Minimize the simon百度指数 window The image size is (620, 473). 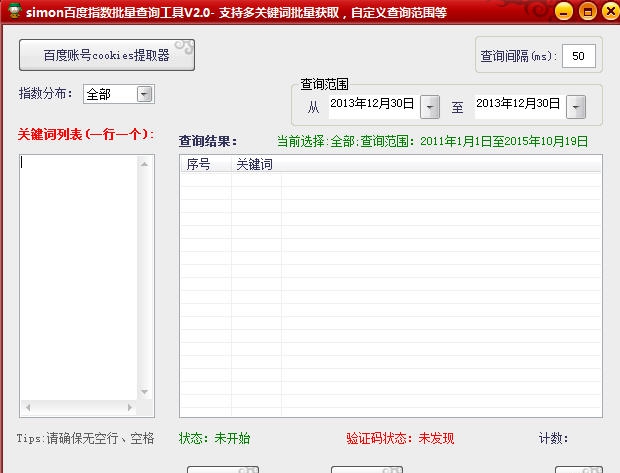[x=563, y=11]
